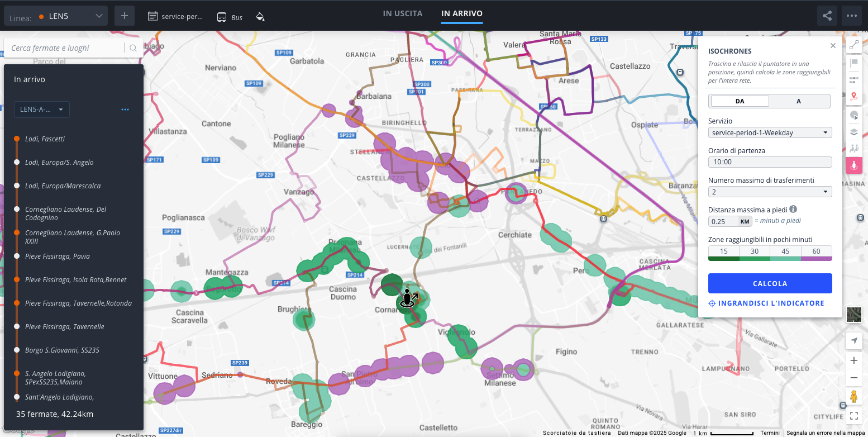
Task: Click the 60-minute purple zone swatch
Action: pyautogui.click(x=816, y=253)
